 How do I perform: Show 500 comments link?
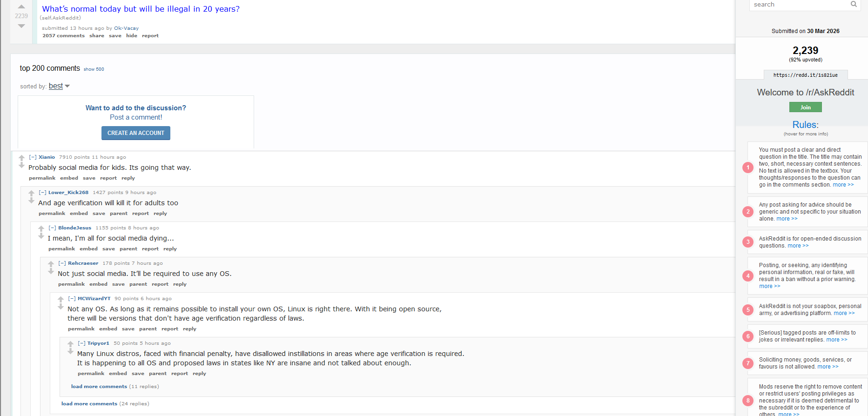point(94,69)
